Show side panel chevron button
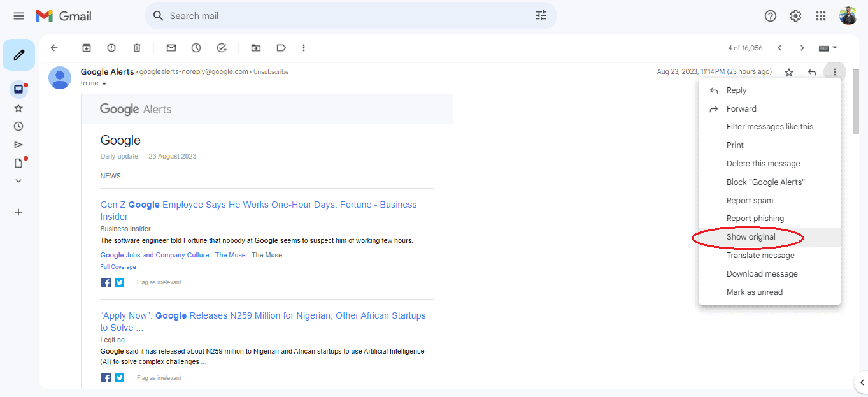Screen dimensions: 868x397 click(x=862, y=382)
